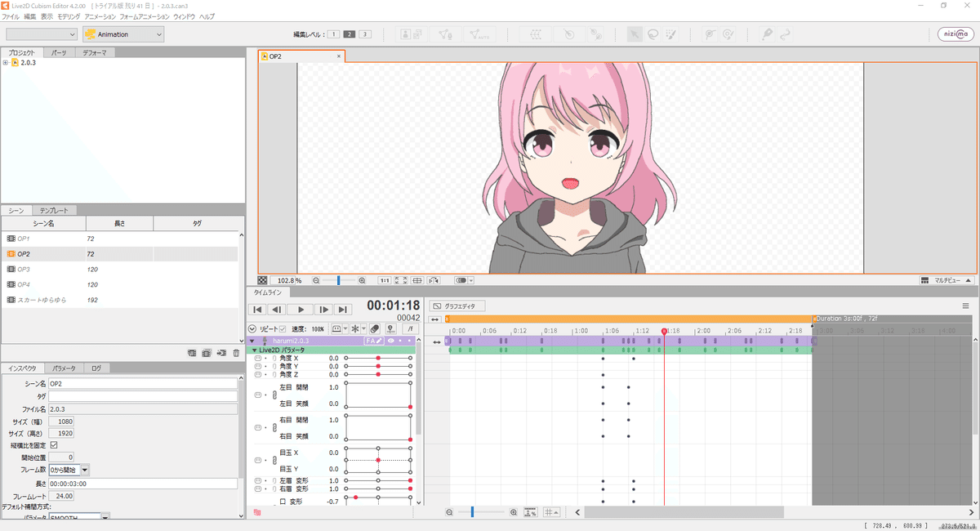Image resolution: width=980 pixels, height=531 pixels.
Task: Open the 表示 menu
Action: coord(47,16)
